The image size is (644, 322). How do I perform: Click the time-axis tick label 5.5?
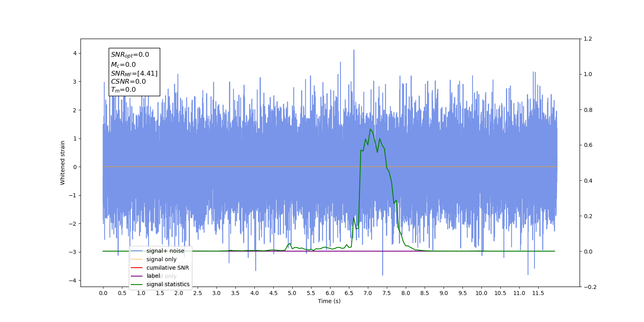point(311,293)
